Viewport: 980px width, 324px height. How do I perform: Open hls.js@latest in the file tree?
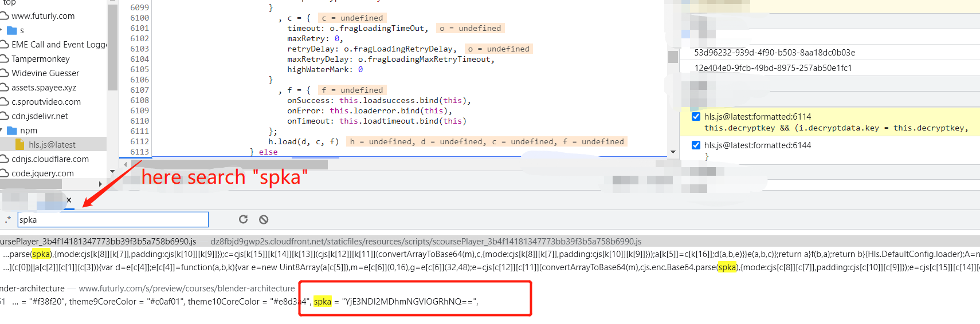pos(52,145)
